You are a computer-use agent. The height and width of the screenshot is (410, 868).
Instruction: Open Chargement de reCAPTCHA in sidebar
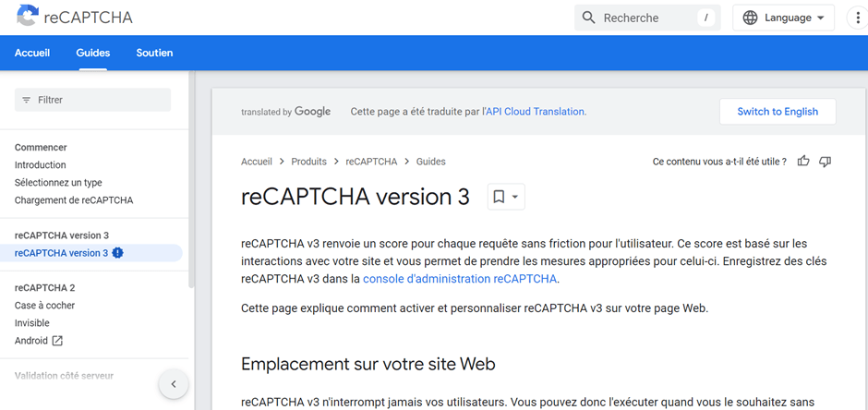coord(74,200)
